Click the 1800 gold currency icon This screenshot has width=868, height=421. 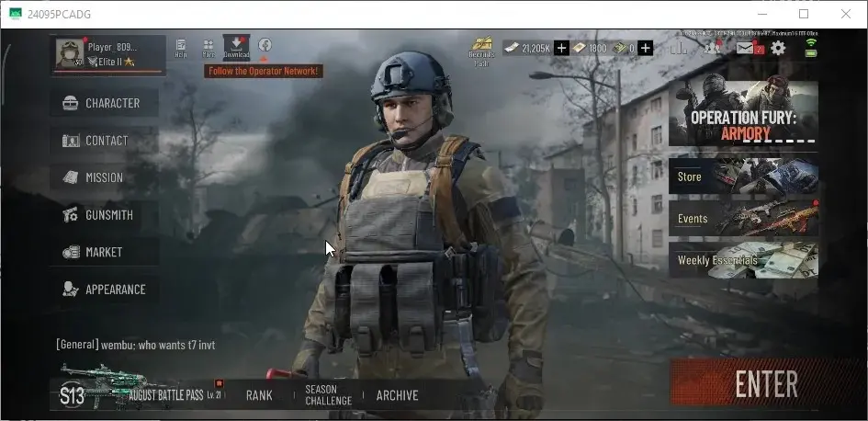point(579,48)
